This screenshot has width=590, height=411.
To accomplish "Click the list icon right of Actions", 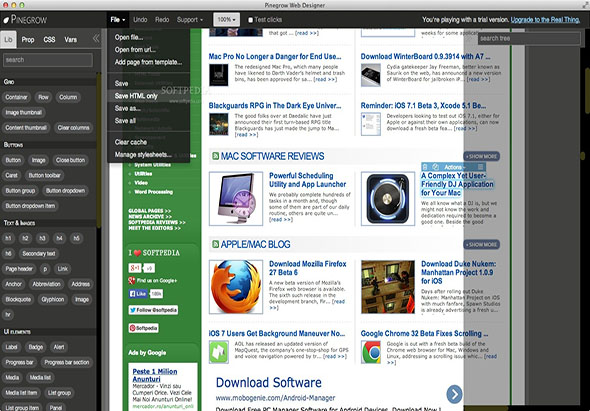I will tap(480, 167).
